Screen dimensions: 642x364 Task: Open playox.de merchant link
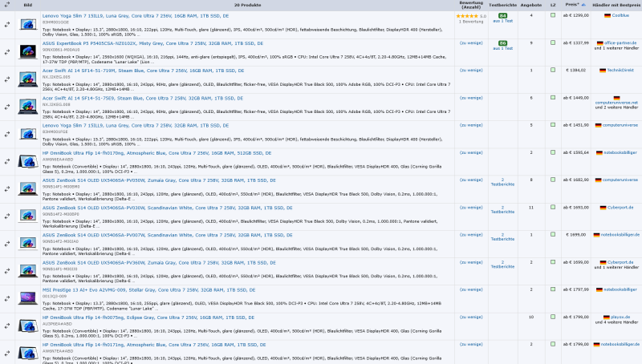[x=620, y=317]
